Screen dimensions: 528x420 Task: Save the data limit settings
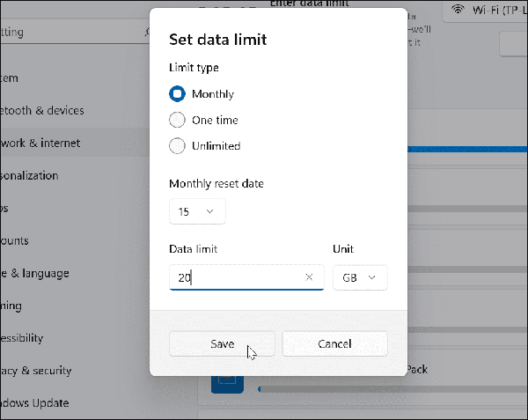click(x=222, y=344)
